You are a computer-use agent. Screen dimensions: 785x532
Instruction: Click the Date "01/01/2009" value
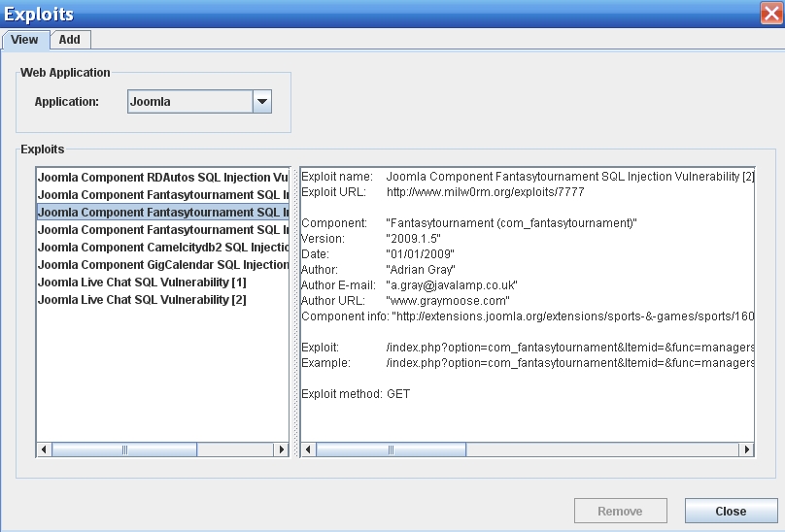(x=420, y=254)
